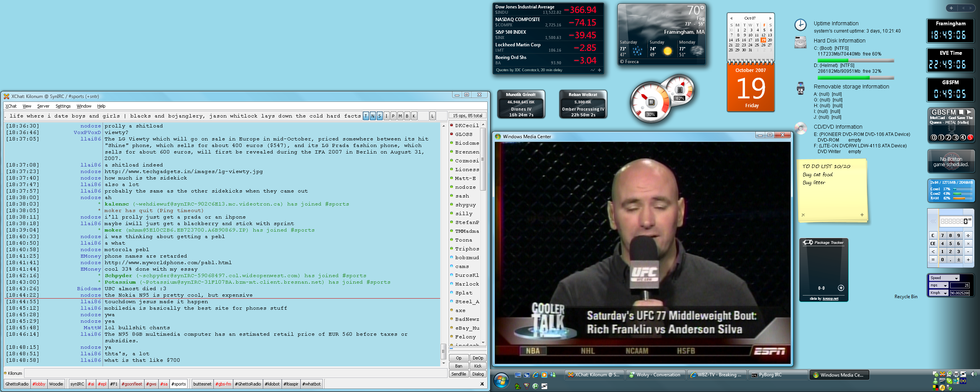Show next sidebar gadget page arrow
The width and height of the screenshot is (980, 392).
(x=970, y=8)
